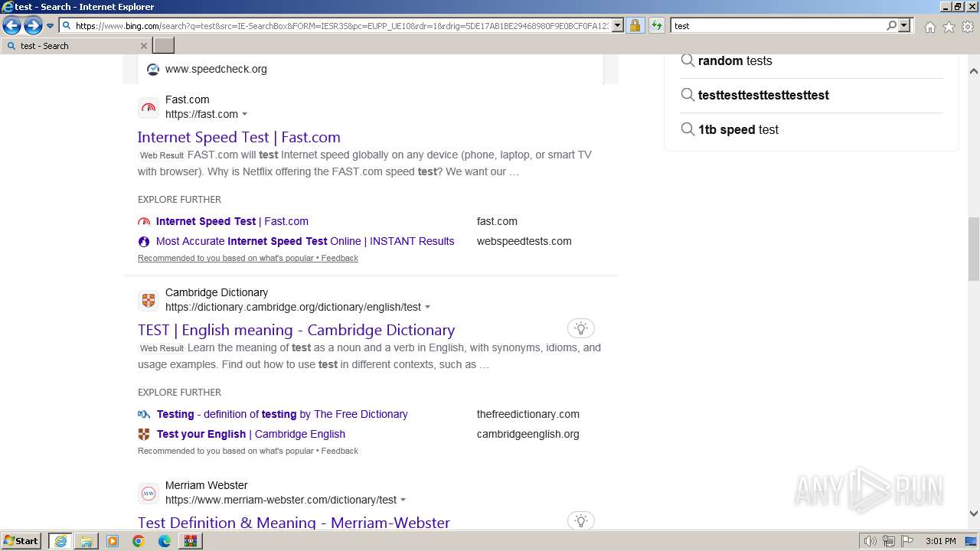Expand the address bar autocomplete dropdown arrow
This screenshot has height=551, width=980.
pos(618,26)
